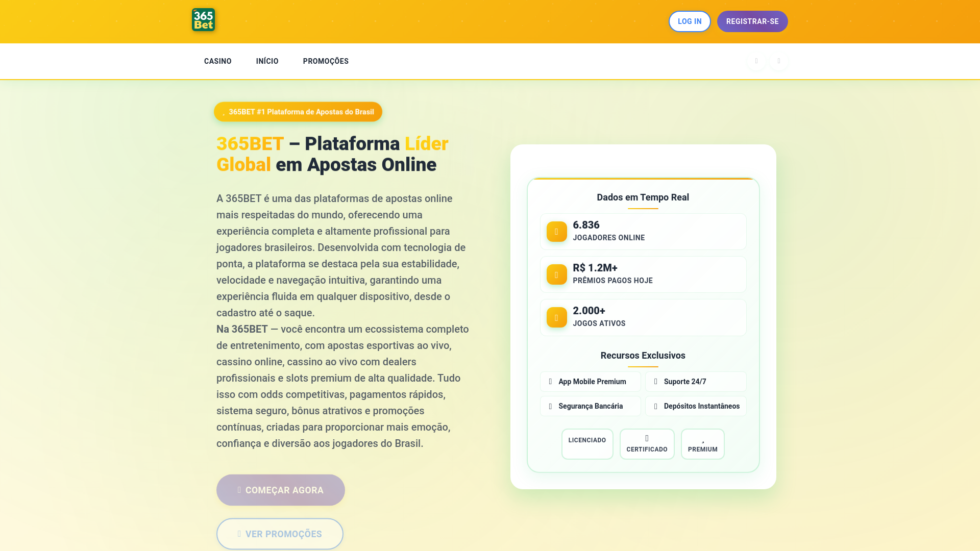Click the icon in the Certificado badge

click(x=647, y=438)
